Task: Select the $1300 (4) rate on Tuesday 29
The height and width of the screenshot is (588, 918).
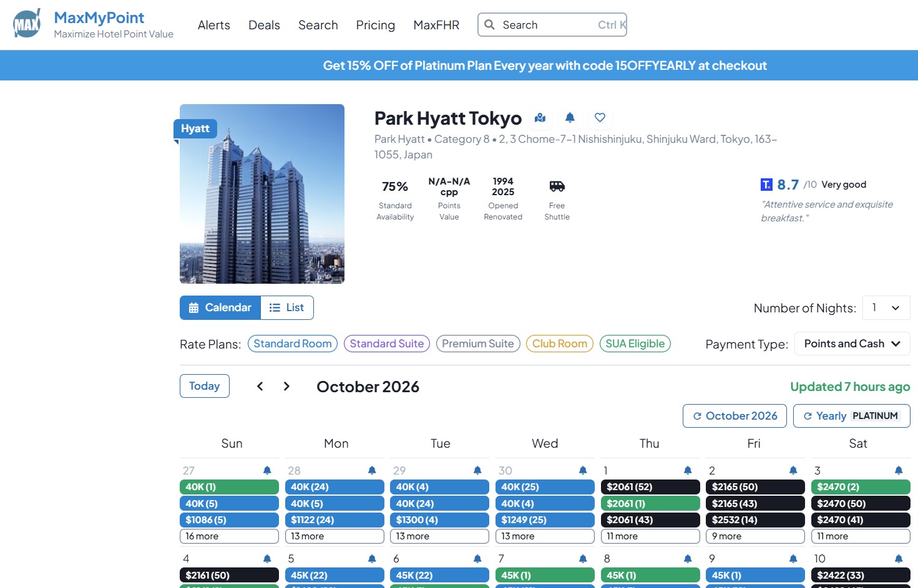Action: pyautogui.click(x=439, y=520)
